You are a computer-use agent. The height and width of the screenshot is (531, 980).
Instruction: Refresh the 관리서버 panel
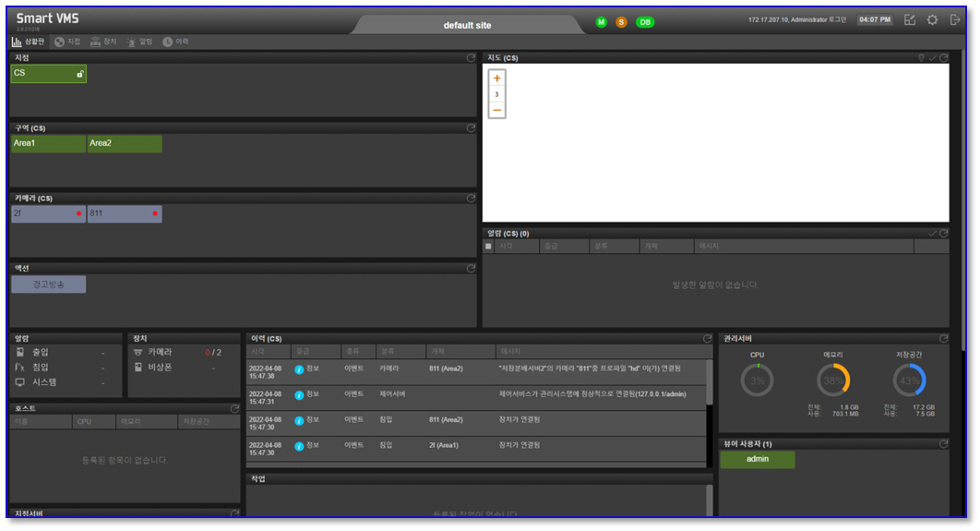tap(943, 339)
